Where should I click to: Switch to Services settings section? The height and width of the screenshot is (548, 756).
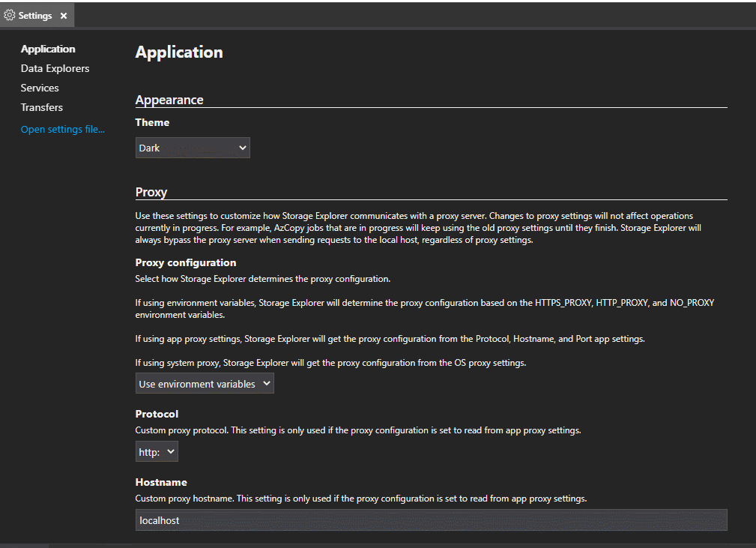39,88
